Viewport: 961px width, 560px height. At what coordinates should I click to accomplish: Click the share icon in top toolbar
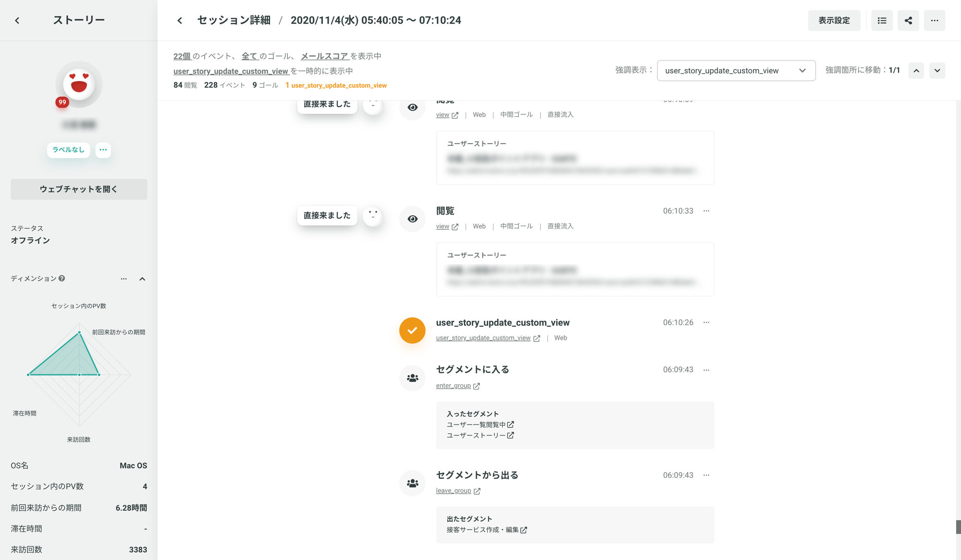pyautogui.click(x=908, y=21)
